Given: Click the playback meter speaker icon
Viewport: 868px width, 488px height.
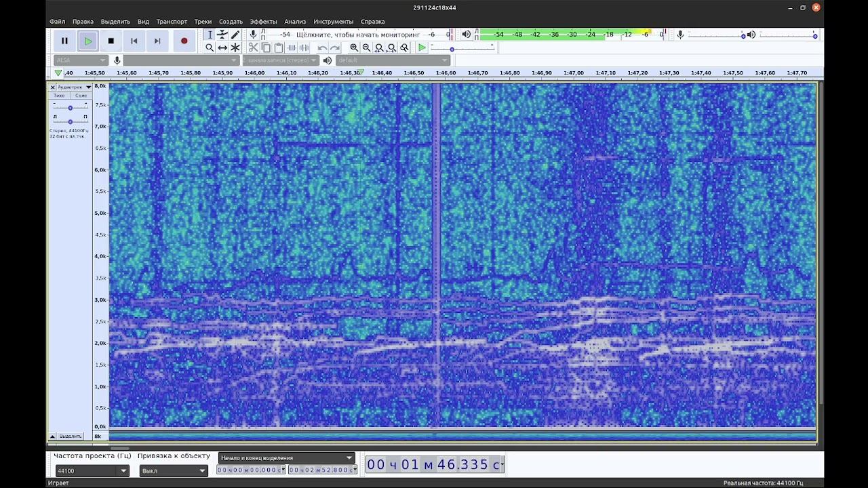Looking at the screenshot, I should click(466, 34).
